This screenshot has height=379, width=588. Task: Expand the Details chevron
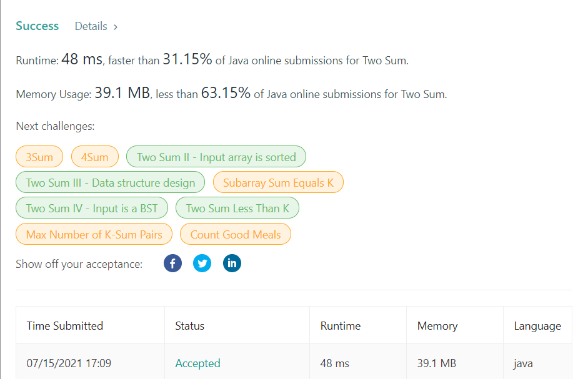[x=116, y=27]
